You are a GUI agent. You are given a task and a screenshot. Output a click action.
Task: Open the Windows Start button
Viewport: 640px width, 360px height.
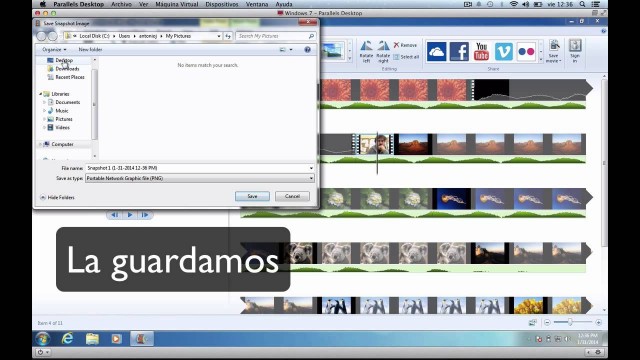42,338
